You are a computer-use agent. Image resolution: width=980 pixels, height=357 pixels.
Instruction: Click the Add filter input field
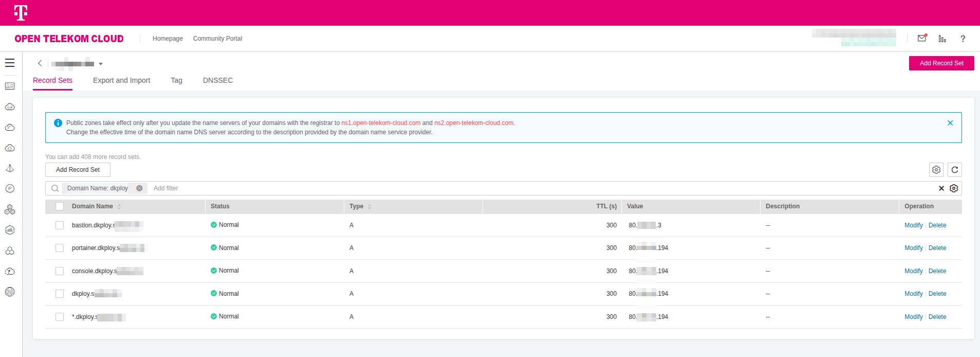(x=165, y=188)
